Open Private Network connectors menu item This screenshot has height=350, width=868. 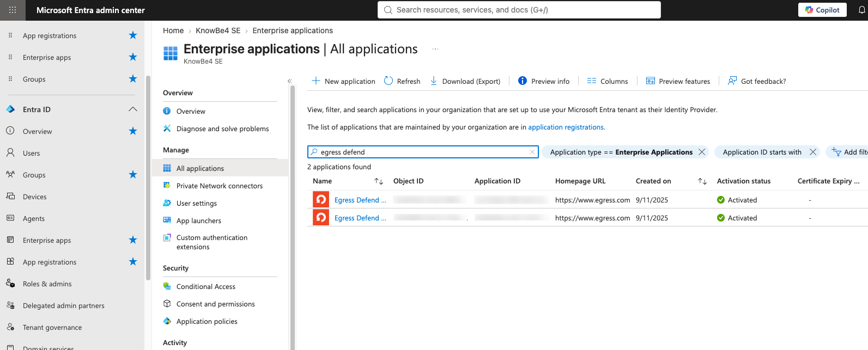pos(220,186)
